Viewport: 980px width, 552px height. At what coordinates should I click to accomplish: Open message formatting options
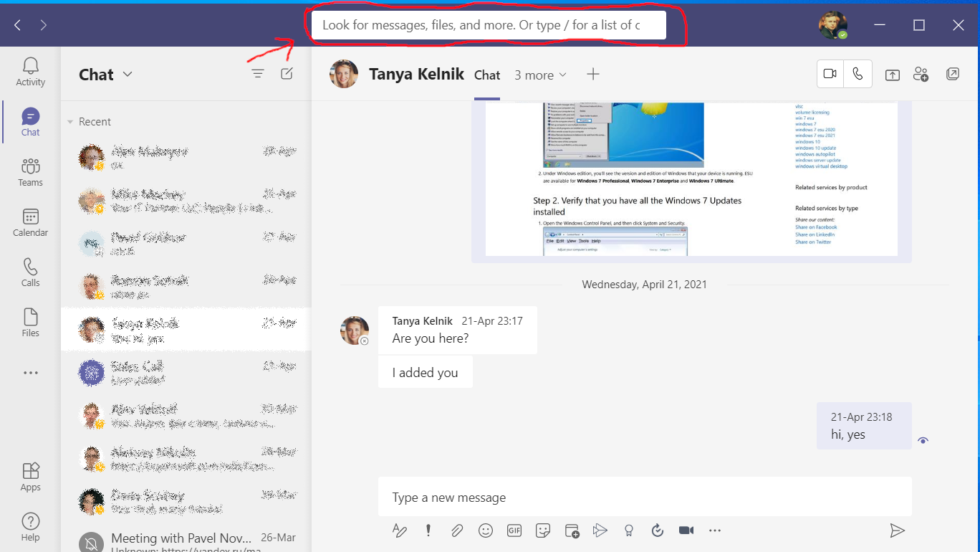400,530
